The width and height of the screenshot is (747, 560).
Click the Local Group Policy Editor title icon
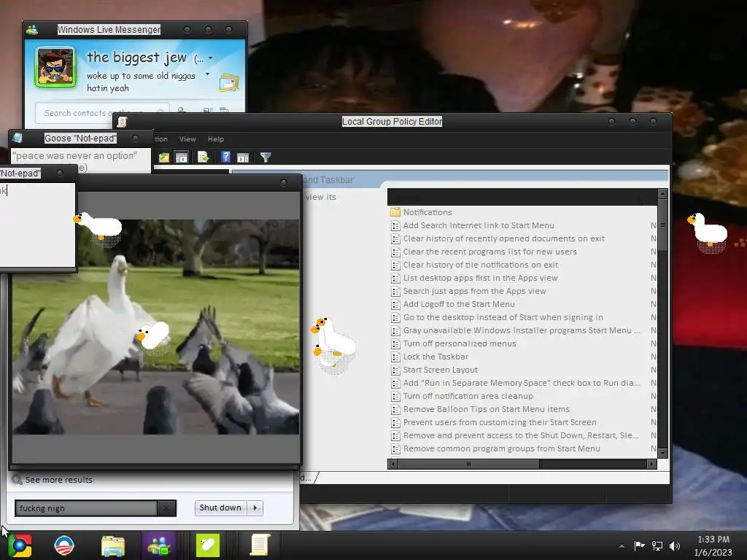(x=122, y=122)
